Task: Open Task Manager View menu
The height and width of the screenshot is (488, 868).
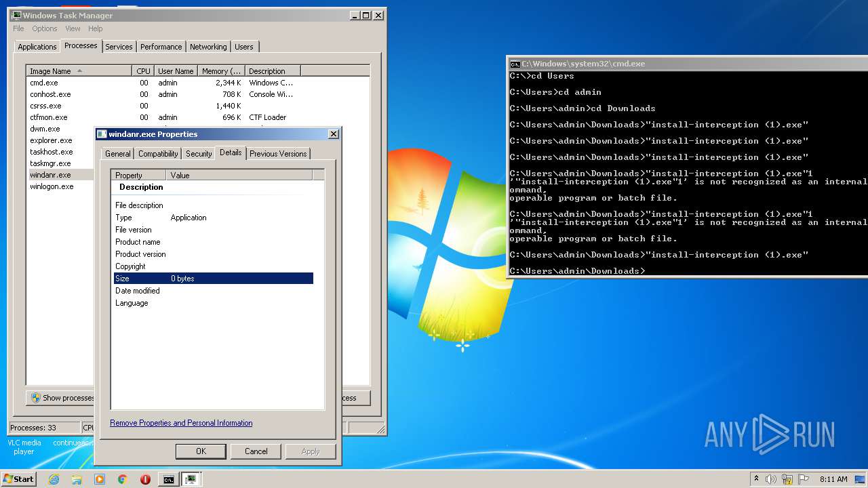Action: [73, 28]
